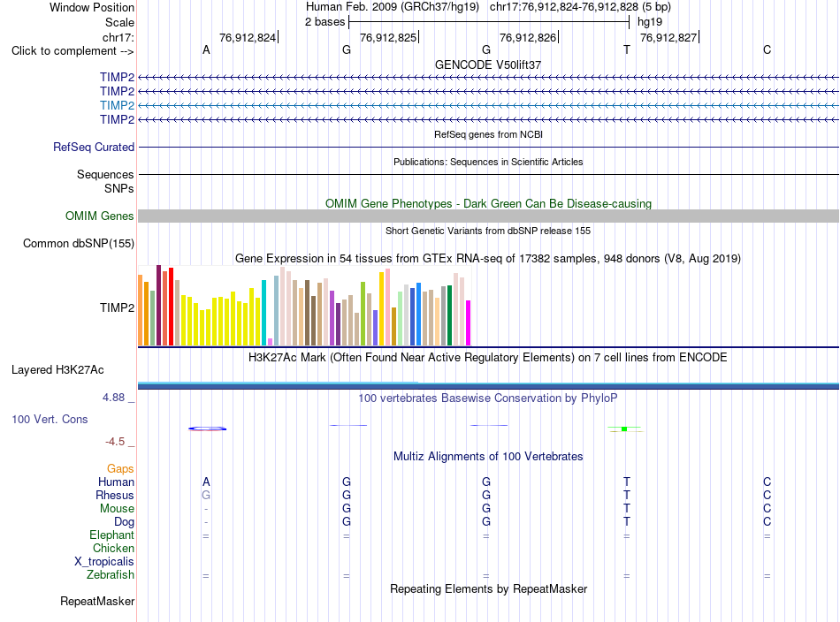Select the light-blue highlighted TIMP2 transcript label
The image size is (840, 622).
point(117,105)
